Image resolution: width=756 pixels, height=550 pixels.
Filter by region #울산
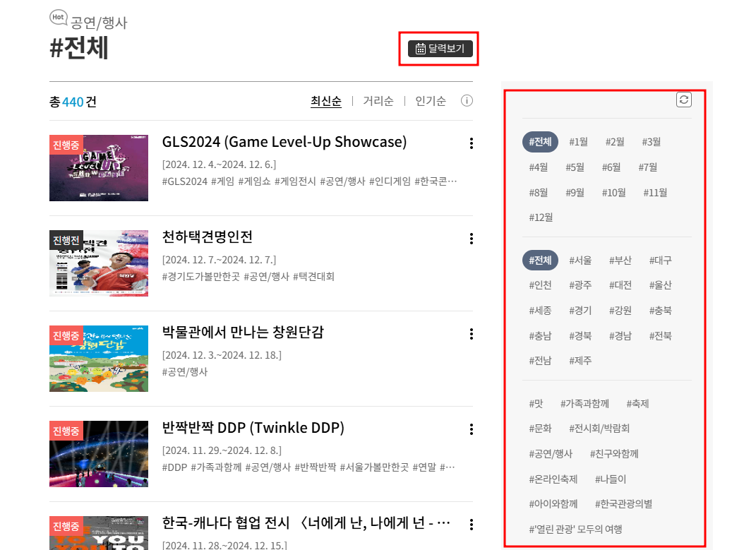(x=661, y=285)
